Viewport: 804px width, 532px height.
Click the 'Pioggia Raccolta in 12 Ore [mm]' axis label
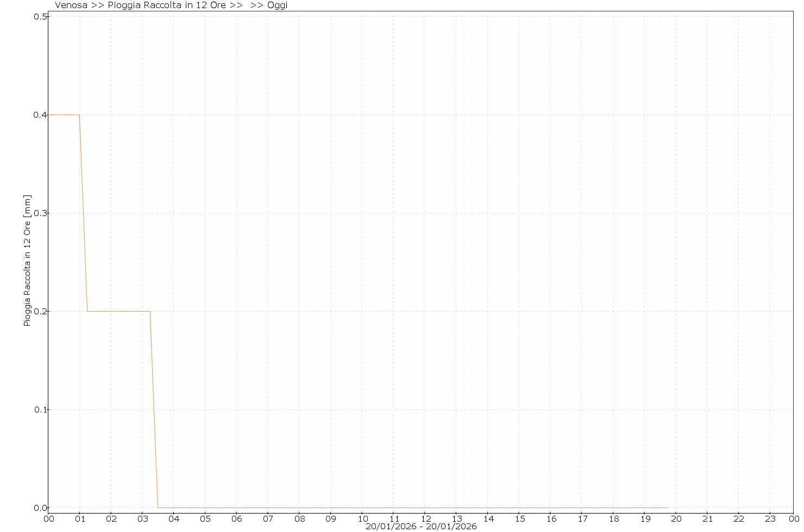(27, 261)
